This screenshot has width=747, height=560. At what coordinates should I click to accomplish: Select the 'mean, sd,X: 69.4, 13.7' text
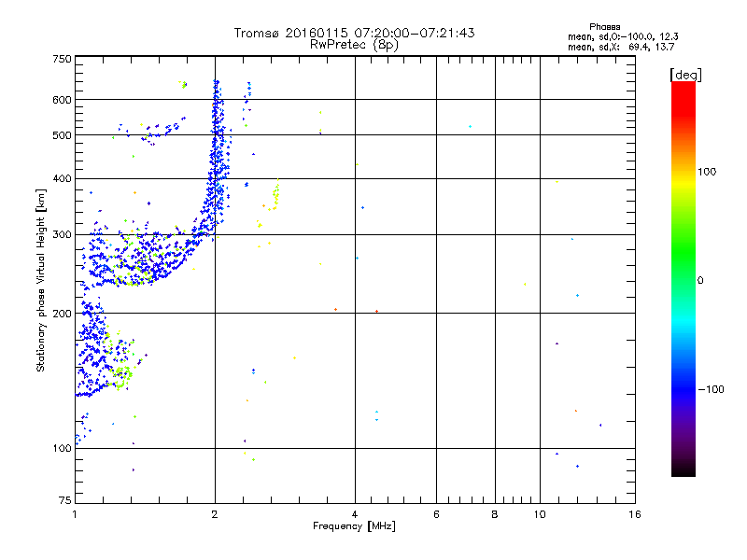pyautogui.click(x=621, y=47)
